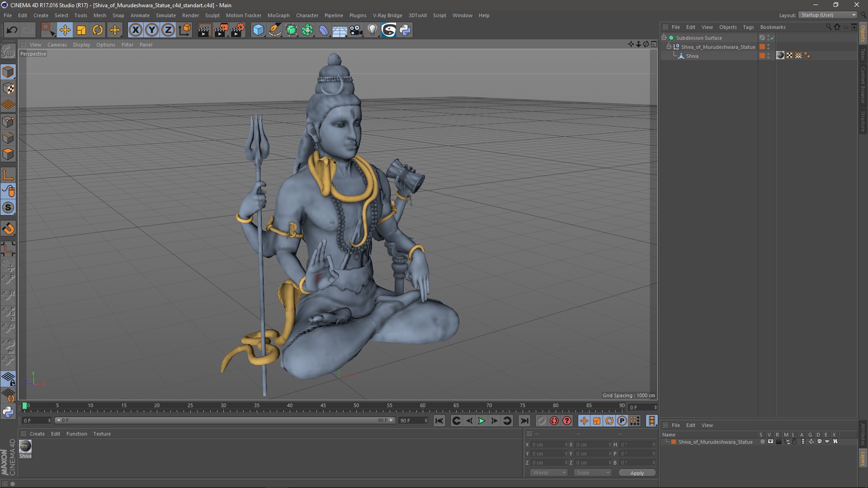Toggle X axis lock
Viewport: 868px width, 488px height.
click(x=135, y=30)
